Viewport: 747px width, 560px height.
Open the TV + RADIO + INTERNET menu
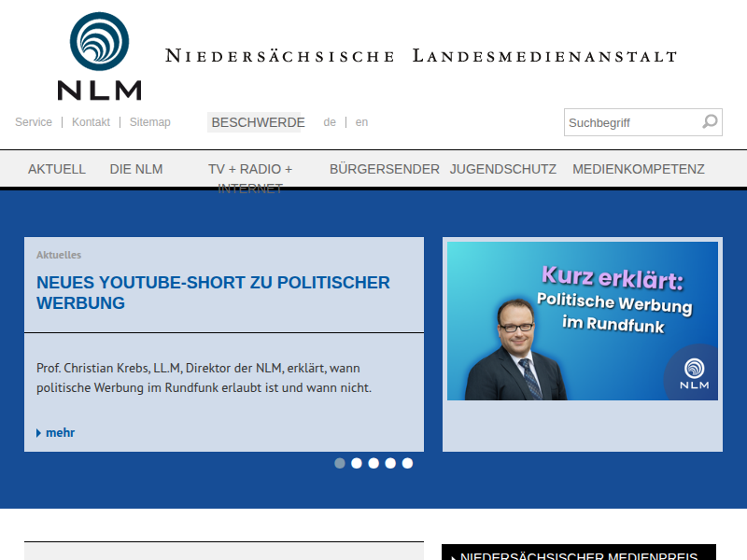click(x=250, y=178)
